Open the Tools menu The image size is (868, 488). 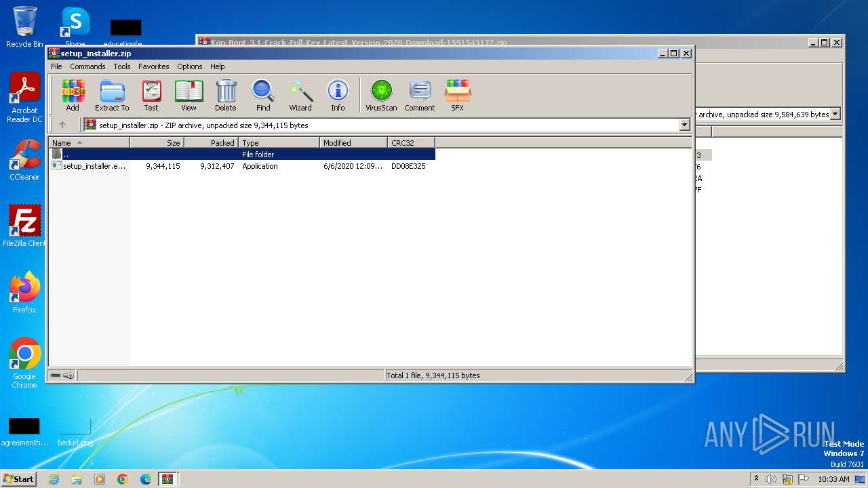pyautogui.click(x=122, y=66)
